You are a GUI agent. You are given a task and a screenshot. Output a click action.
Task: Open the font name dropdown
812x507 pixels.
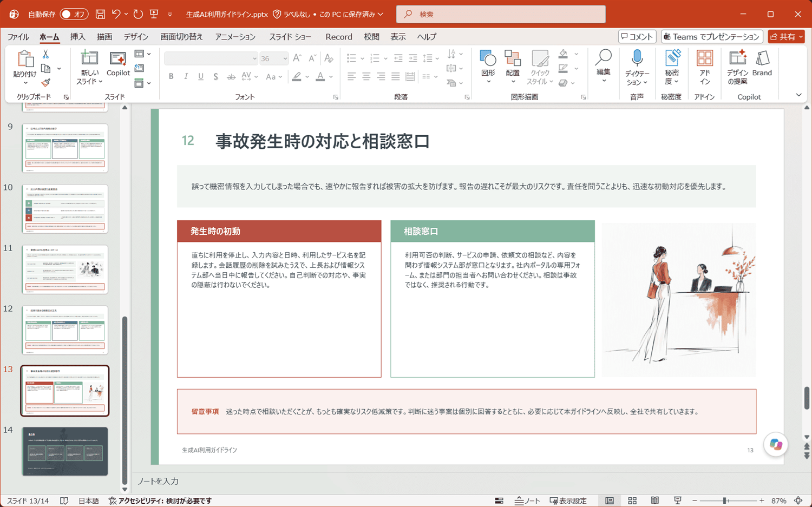254,58
